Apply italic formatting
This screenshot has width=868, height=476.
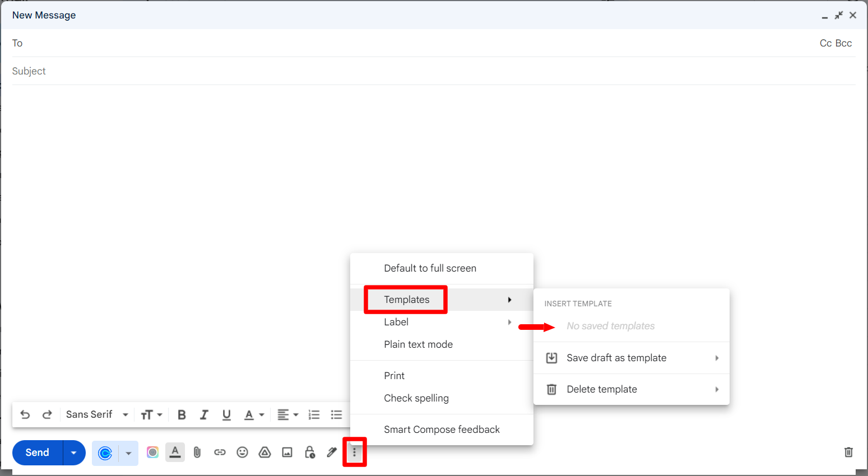pyautogui.click(x=204, y=414)
